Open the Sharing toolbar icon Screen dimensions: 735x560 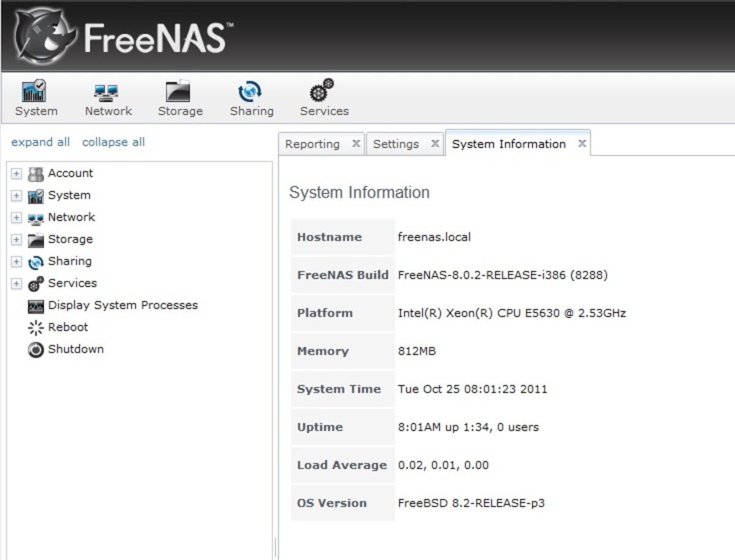click(252, 97)
